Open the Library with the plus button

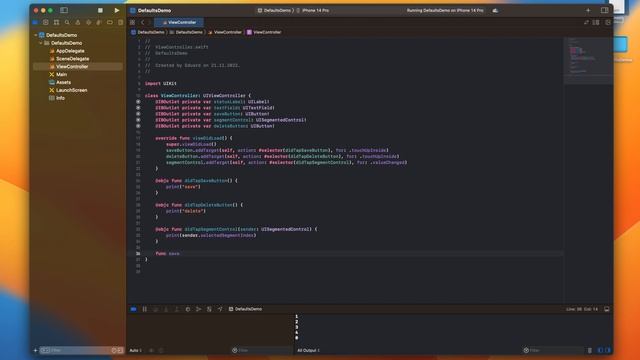(588, 10)
